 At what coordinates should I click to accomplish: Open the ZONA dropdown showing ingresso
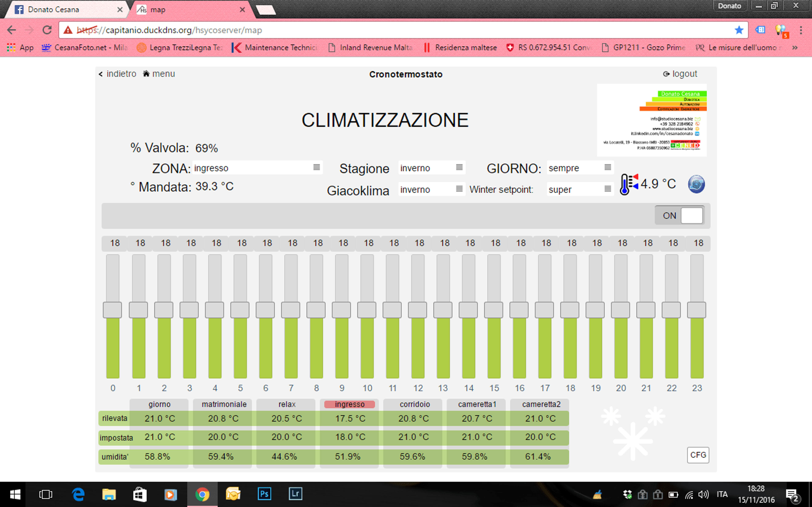click(257, 168)
